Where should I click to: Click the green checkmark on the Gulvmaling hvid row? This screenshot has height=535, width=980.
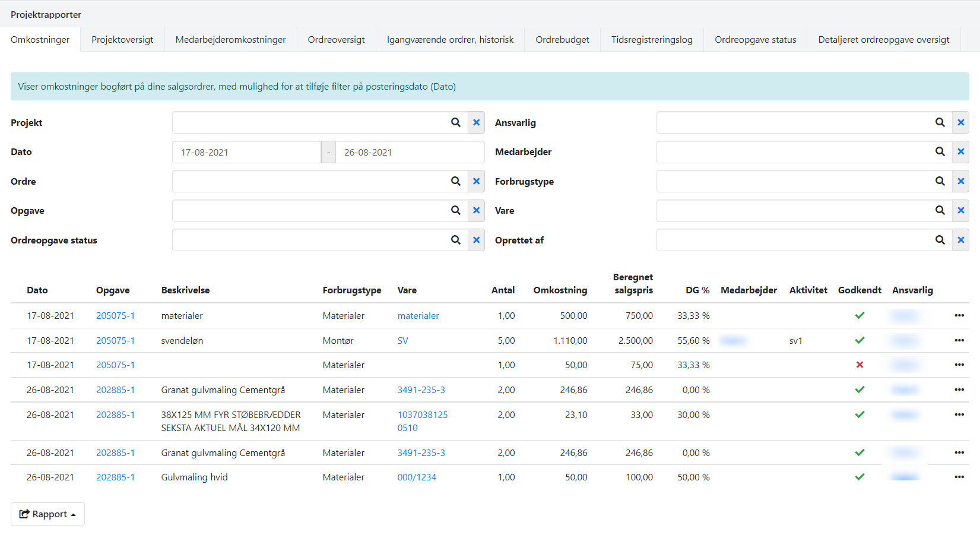[860, 477]
